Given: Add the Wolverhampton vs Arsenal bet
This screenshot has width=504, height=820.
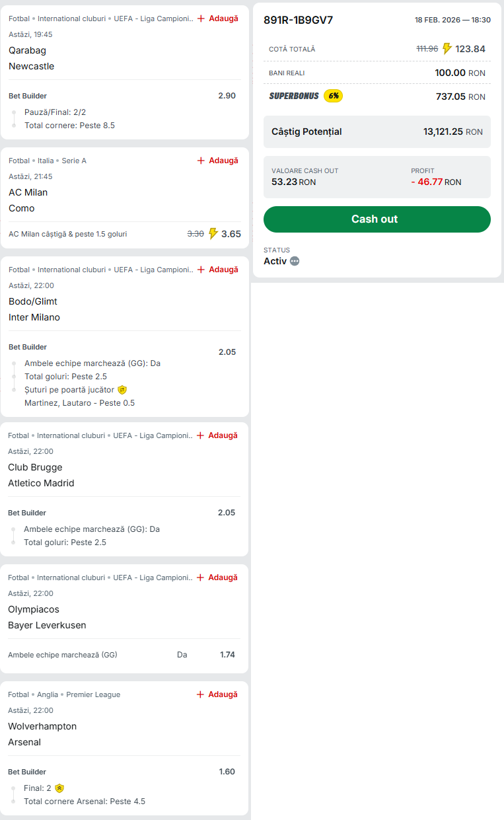Looking at the screenshot, I should click(x=217, y=694).
